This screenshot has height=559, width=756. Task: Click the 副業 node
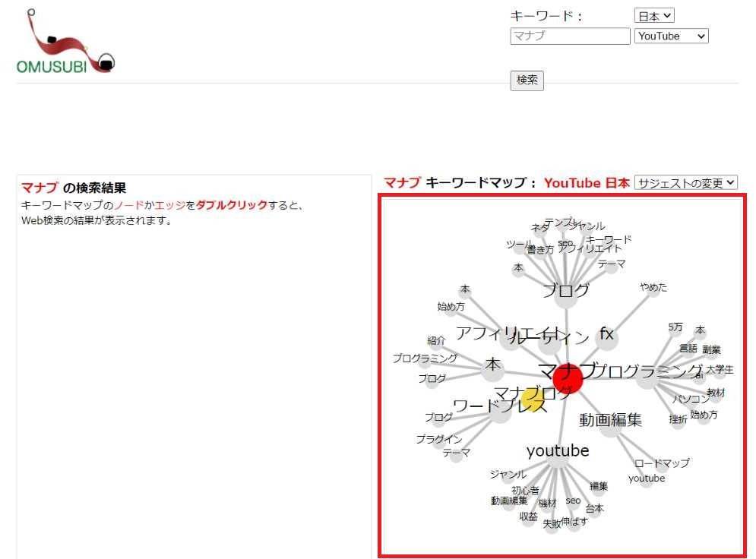[x=711, y=352]
